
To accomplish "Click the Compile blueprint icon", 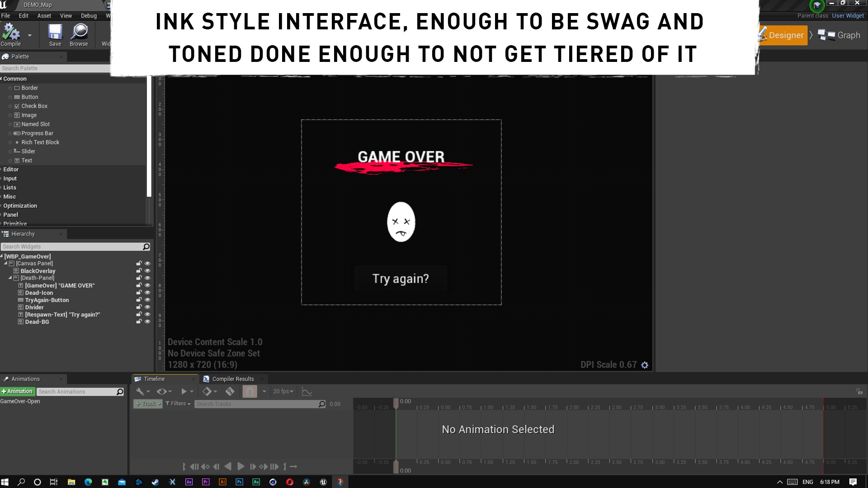I will click(x=11, y=33).
